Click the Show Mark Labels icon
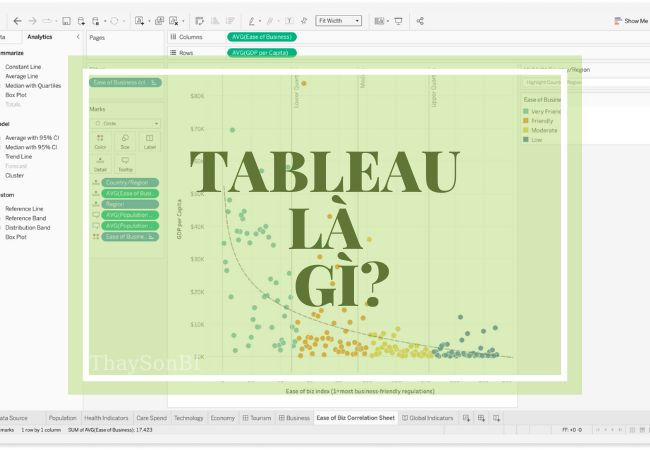 click(x=289, y=21)
